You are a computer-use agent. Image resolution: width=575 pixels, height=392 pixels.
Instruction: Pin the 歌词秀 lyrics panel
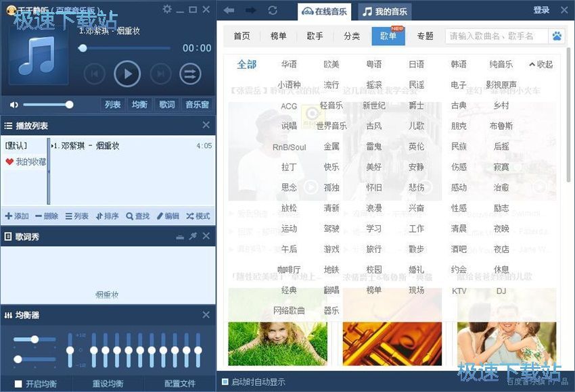click(193, 237)
